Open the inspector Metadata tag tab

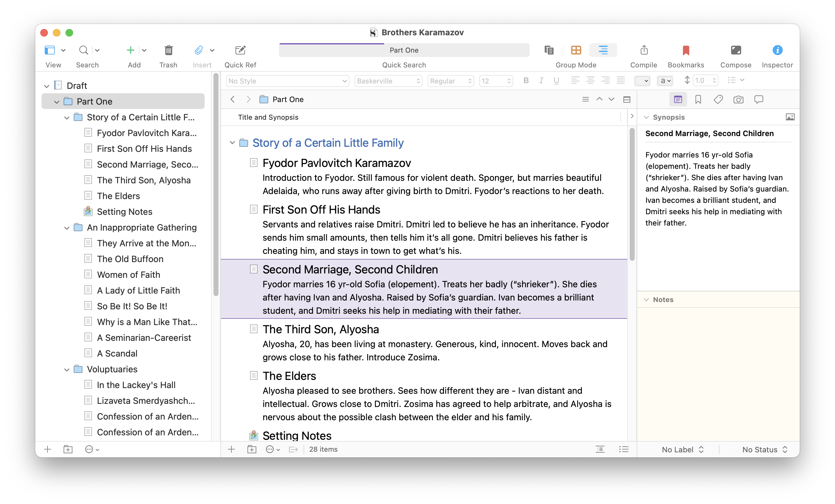[x=718, y=100]
